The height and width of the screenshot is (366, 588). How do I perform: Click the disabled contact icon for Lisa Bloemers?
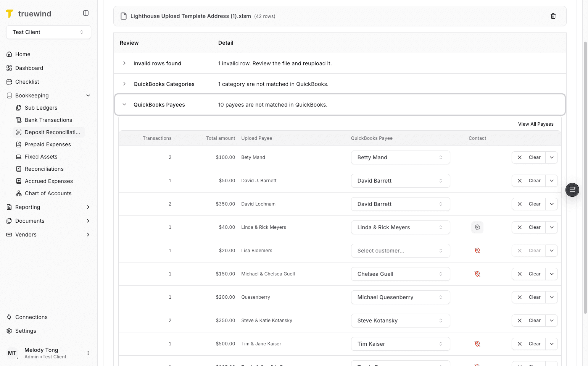(x=477, y=251)
